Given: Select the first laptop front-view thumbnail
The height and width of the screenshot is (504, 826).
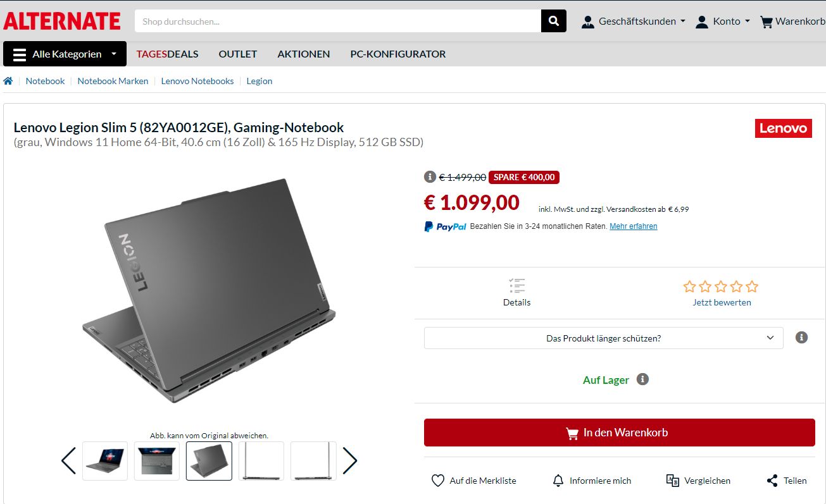Looking at the screenshot, I should click(x=105, y=461).
